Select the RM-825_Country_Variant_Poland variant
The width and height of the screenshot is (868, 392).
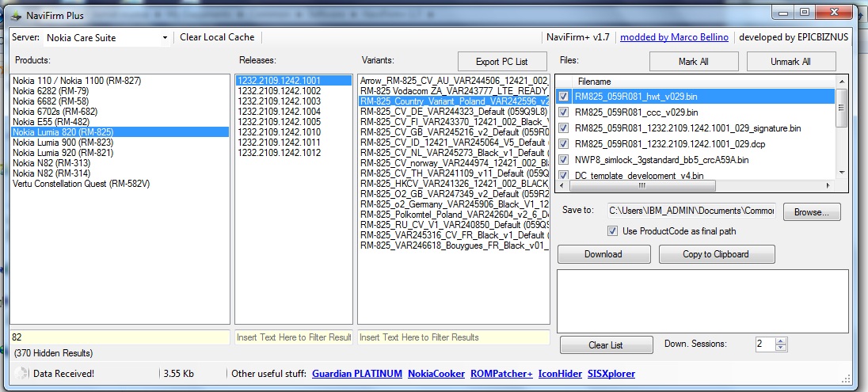(454, 101)
